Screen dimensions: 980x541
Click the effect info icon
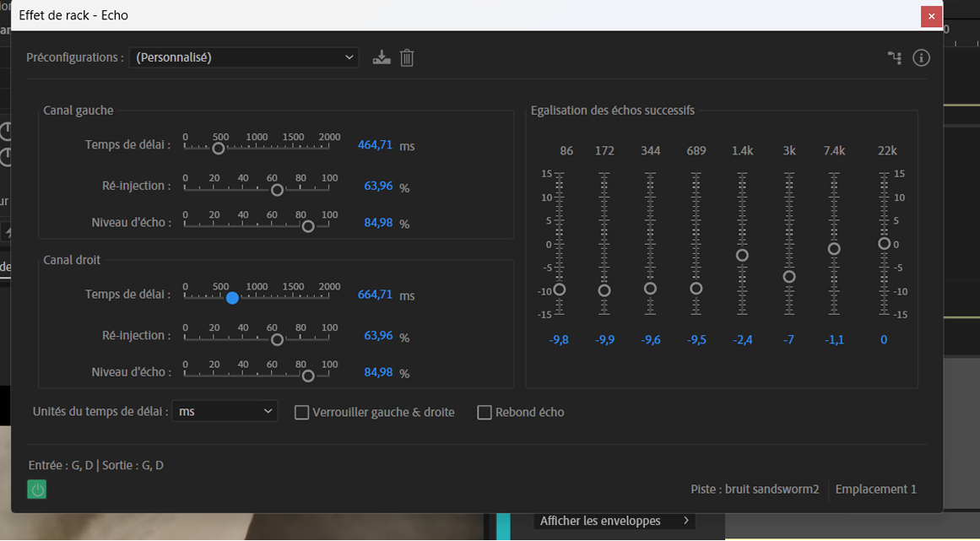point(921,57)
